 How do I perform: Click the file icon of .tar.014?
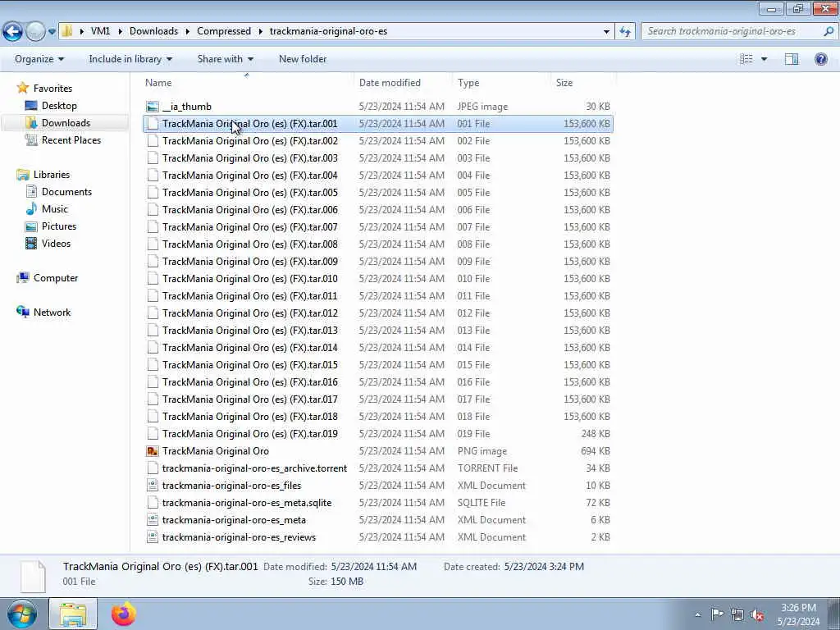[x=153, y=348]
